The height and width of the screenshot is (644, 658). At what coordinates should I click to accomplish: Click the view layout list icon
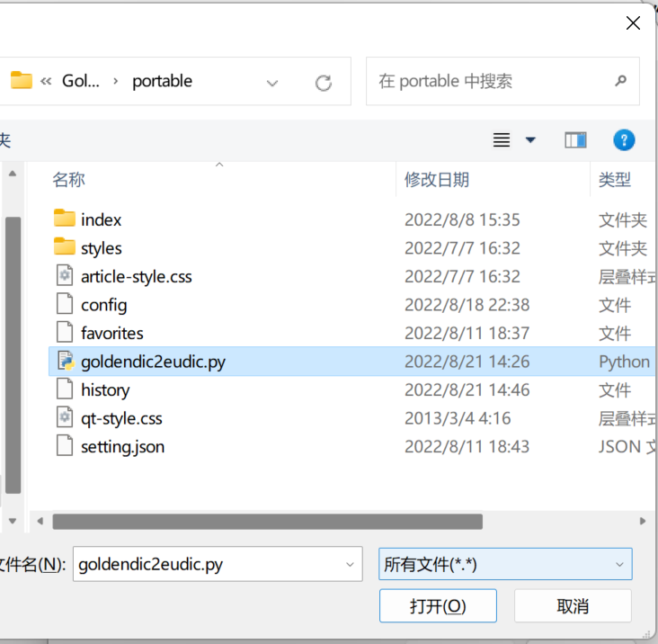pos(502,139)
